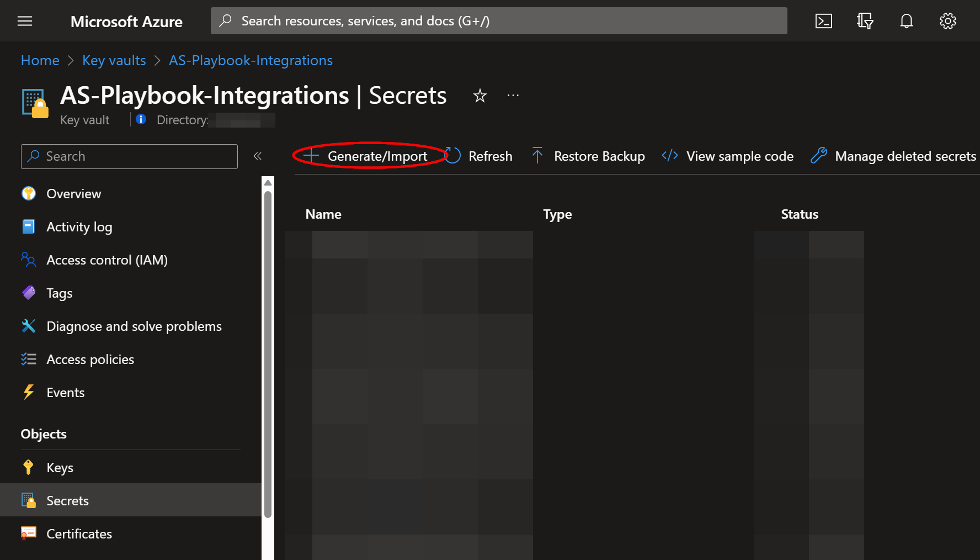Click the Restore Backup upload arrow icon
The height and width of the screenshot is (560, 980).
tap(537, 156)
